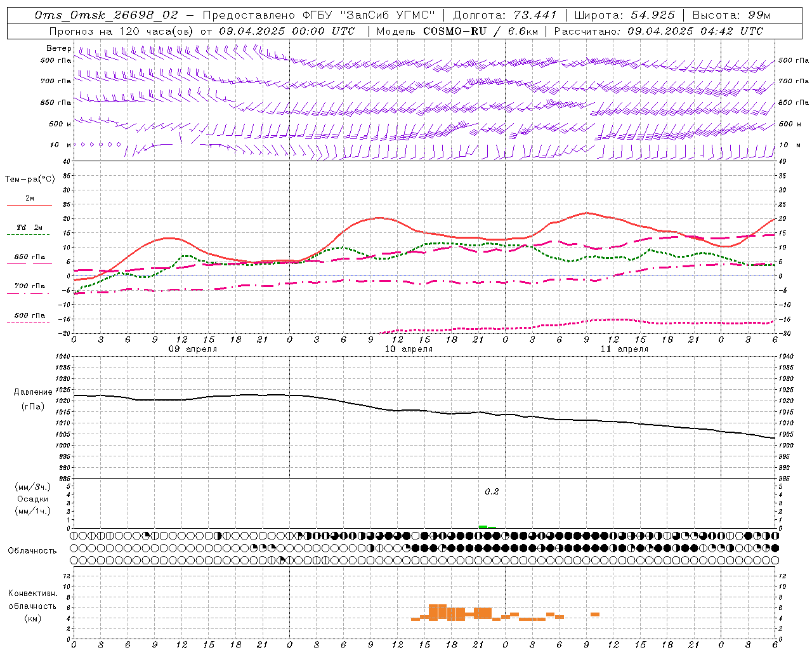Click the 500 м wind level label on the left
This screenshot has width=812, height=650.
click(x=60, y=124)
